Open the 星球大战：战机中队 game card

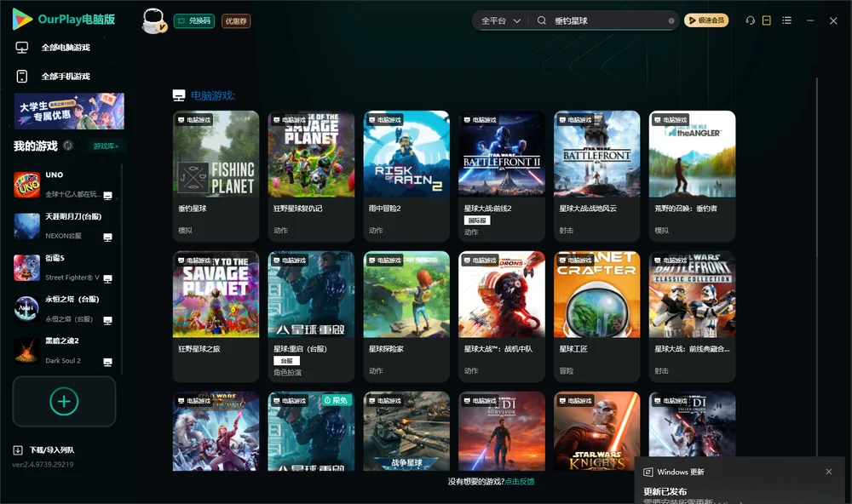pyautogui.click(x=502, y=317)
